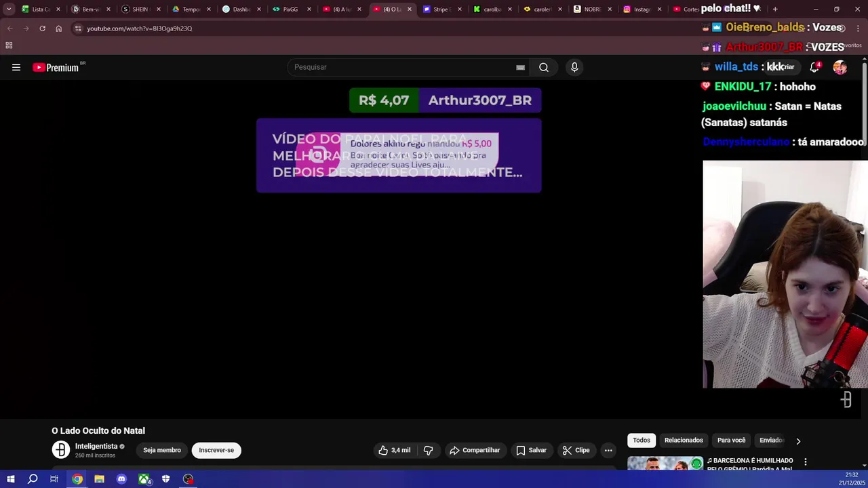
Task: Share via the Compartilhar button
Action: 475,450
